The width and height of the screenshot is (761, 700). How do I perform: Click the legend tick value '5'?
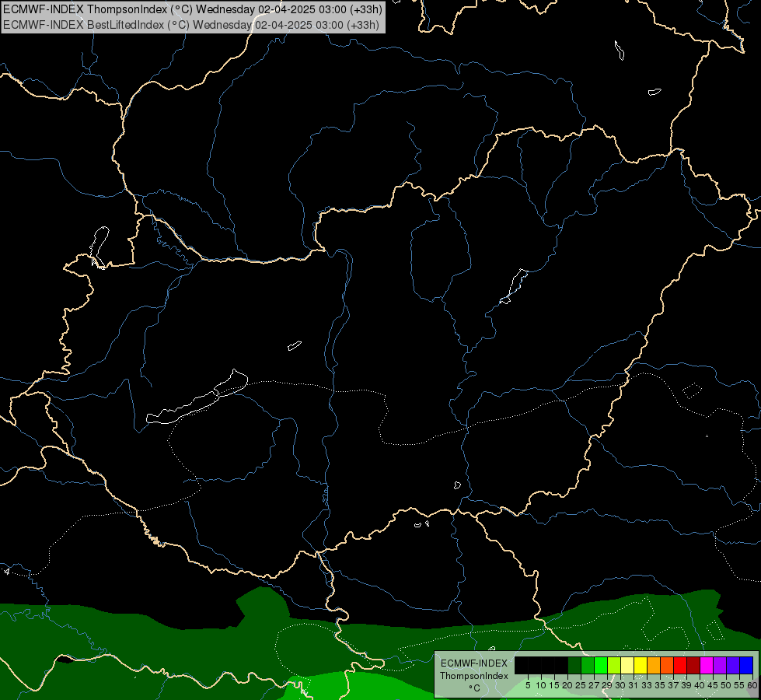pyautogui.click(x=528, y=685)
